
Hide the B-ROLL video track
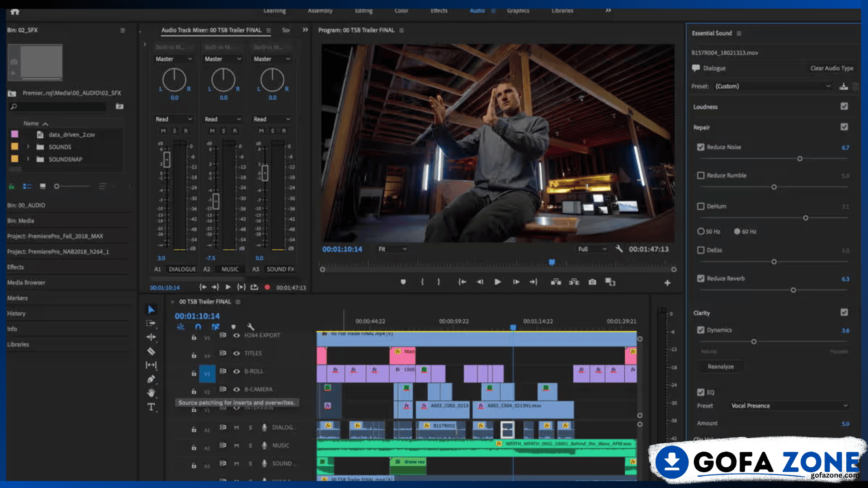click(x=236, y=371)
